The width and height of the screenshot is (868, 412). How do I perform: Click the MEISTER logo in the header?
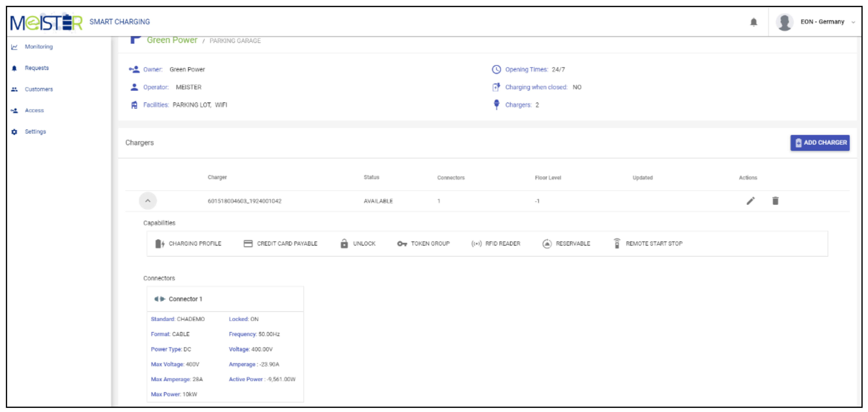coord(46,22)
